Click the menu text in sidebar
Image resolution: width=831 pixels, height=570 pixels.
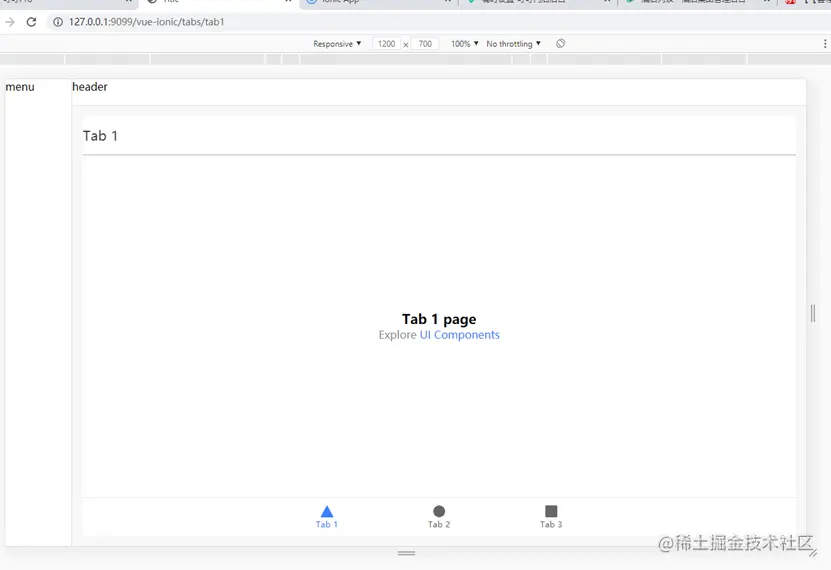click(x=20, y=87)
